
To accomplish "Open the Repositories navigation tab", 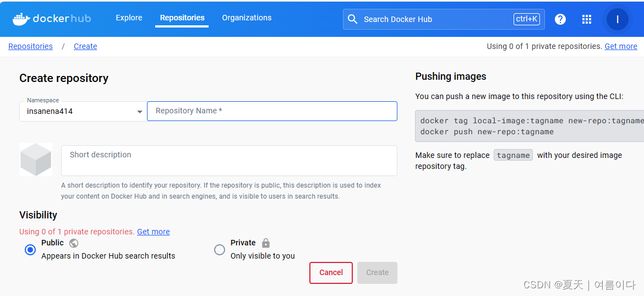I will (x=182, y=18).
